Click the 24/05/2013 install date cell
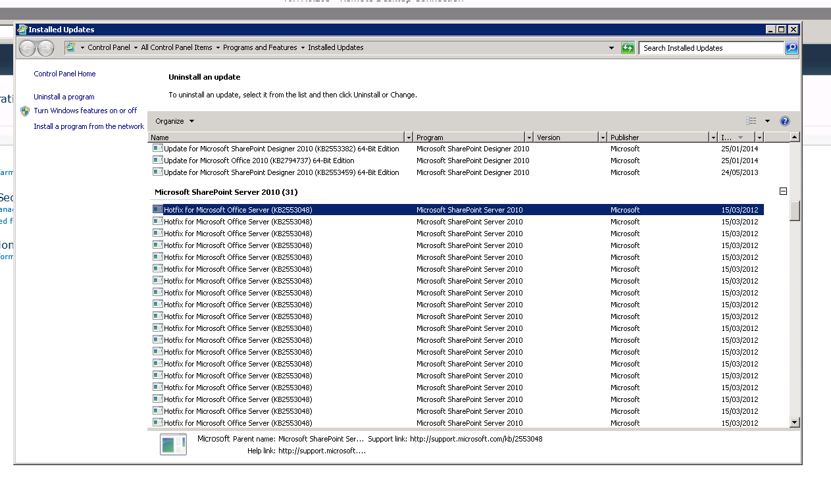 740,172
